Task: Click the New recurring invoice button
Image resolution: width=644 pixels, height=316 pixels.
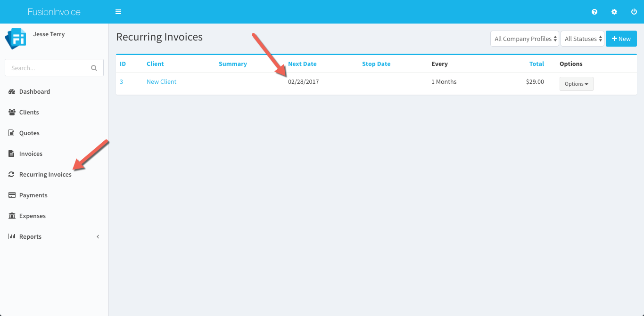Action: pyautogui.click(x=621, y=39)
